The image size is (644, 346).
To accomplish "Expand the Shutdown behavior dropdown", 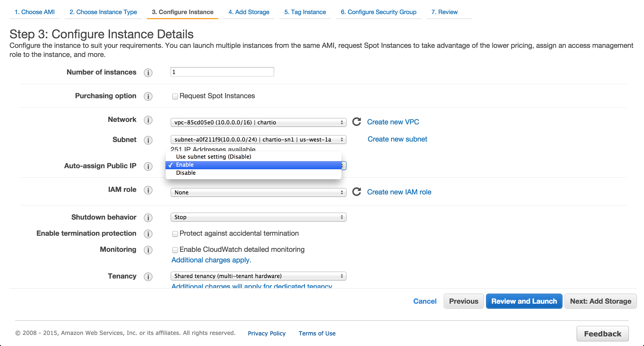I will click(258, 217).
